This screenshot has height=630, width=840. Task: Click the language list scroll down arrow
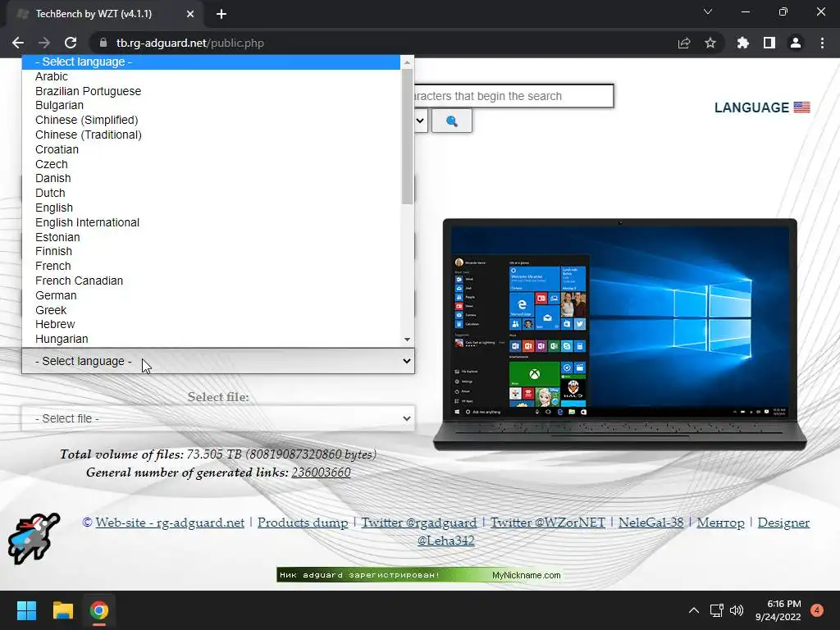pyautogui.click(x=407, y=340)
